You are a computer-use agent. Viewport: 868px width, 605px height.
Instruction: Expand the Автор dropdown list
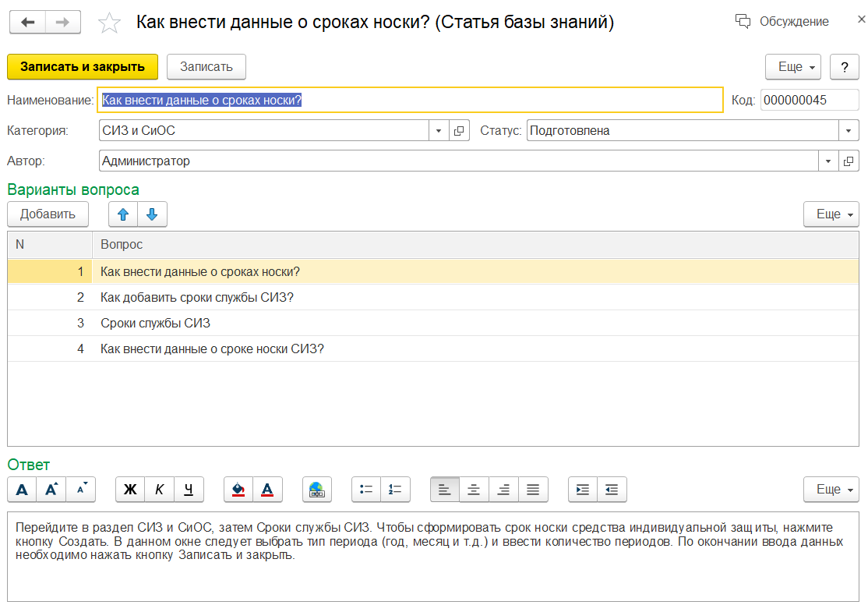click(828, 161)
